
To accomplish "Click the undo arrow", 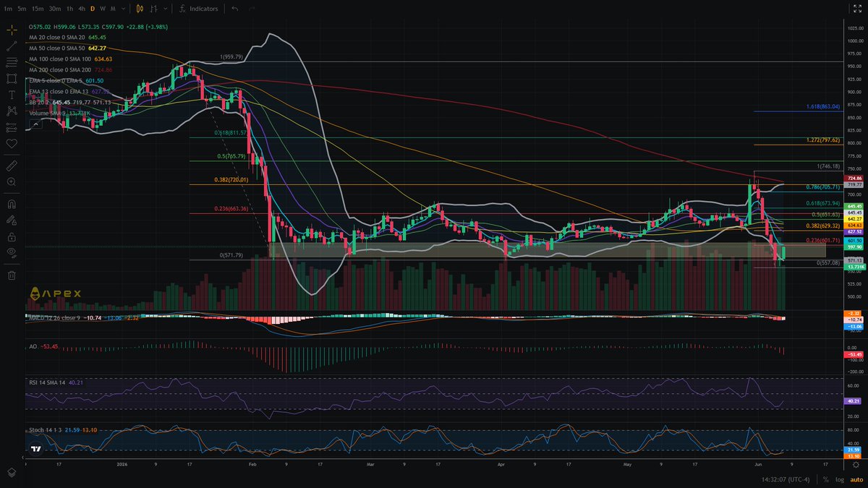I will tap(234, 9).
